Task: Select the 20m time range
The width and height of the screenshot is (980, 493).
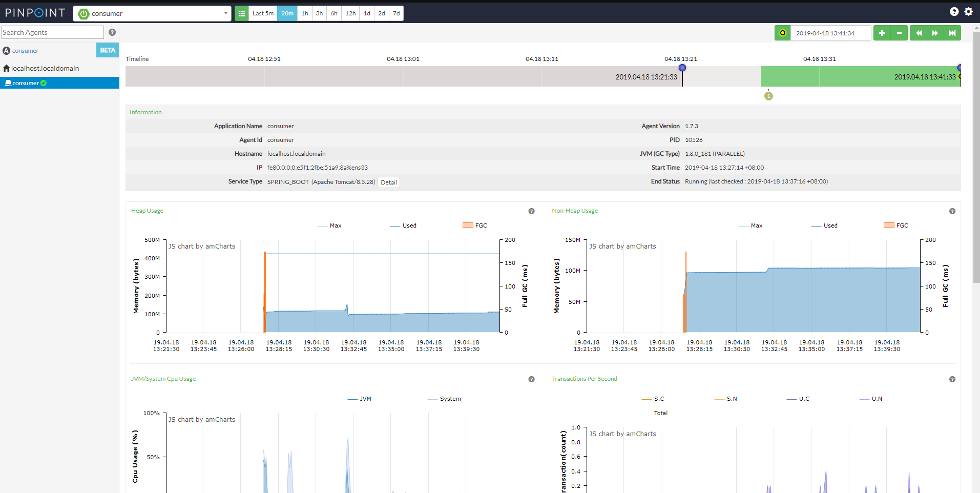Action: [x=287, y=13]
